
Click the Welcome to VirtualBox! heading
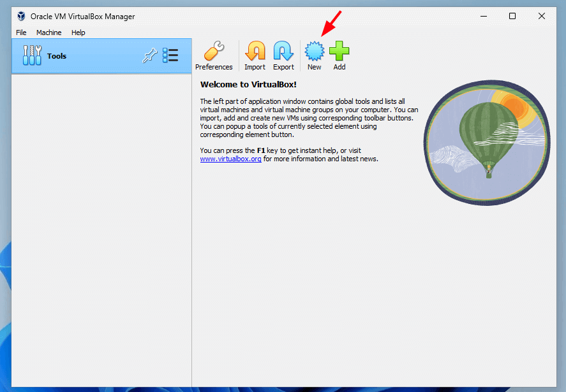tap(248, 84)
